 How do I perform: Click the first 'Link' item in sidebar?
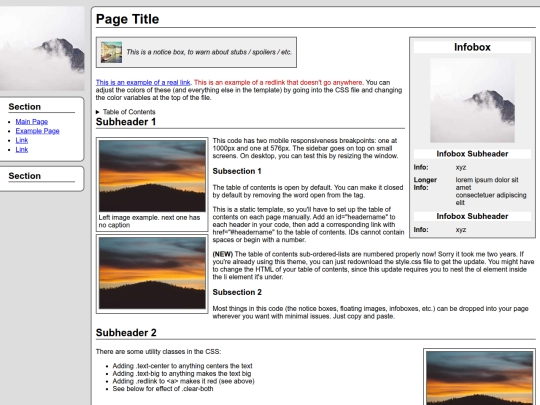[x=22, y=140]
